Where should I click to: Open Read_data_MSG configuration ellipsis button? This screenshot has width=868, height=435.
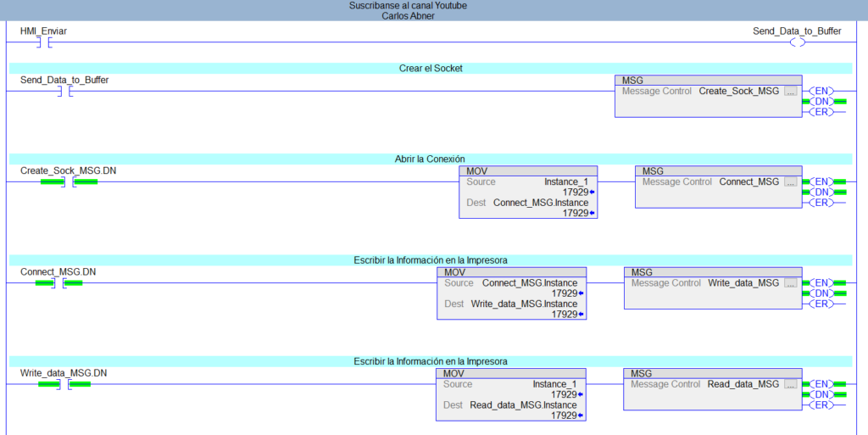791,384
